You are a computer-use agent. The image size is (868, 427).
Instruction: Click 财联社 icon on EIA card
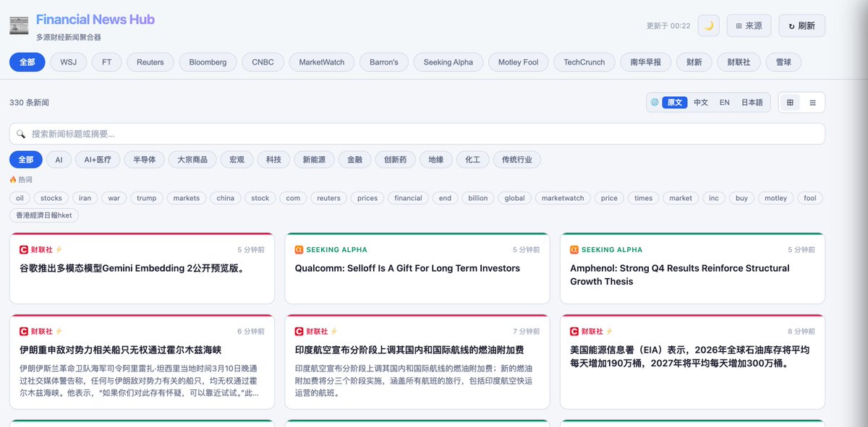coord(574,332)
